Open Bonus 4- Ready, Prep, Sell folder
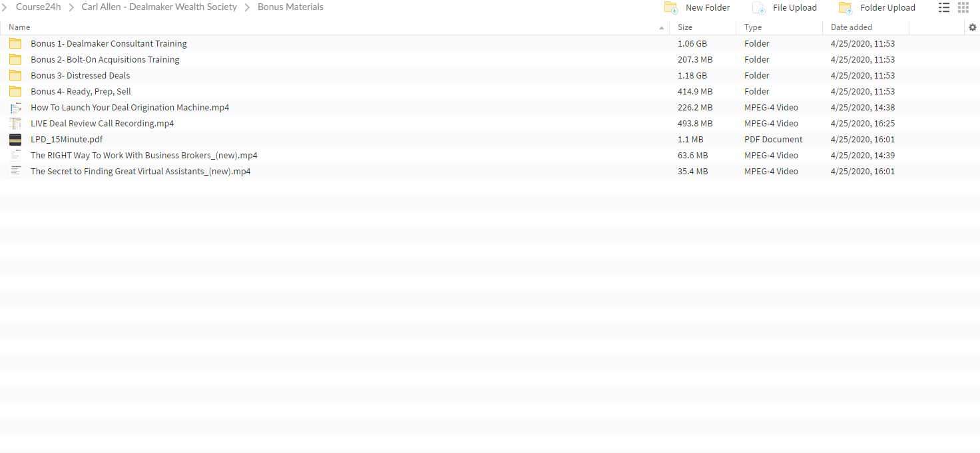 [x=81, y=91]
